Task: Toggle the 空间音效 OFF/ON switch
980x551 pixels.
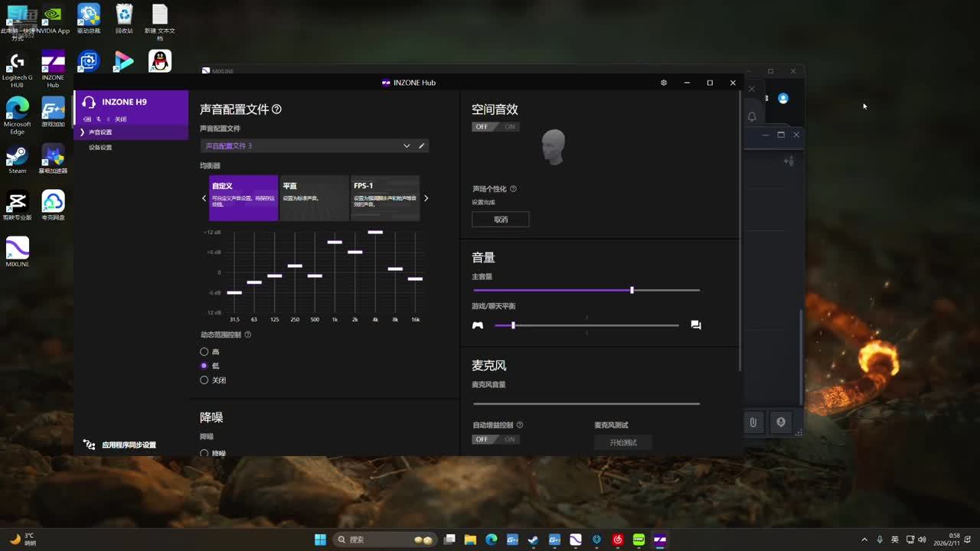Action: pyautogui.click(x=495, y=127)
